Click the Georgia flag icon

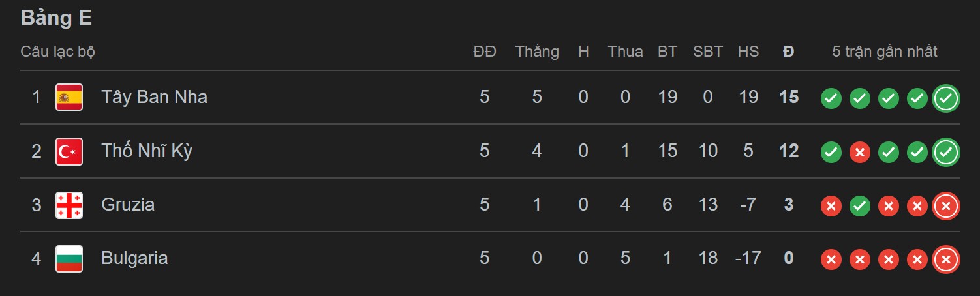tap(69, 205)
